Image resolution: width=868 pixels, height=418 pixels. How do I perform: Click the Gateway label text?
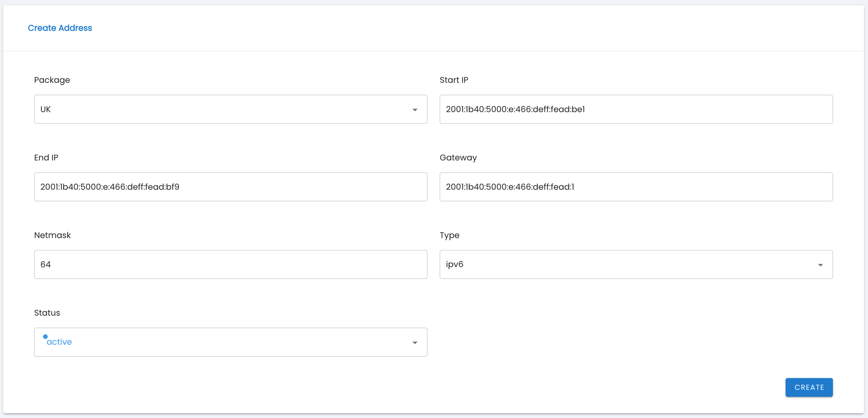coord(458,157)
